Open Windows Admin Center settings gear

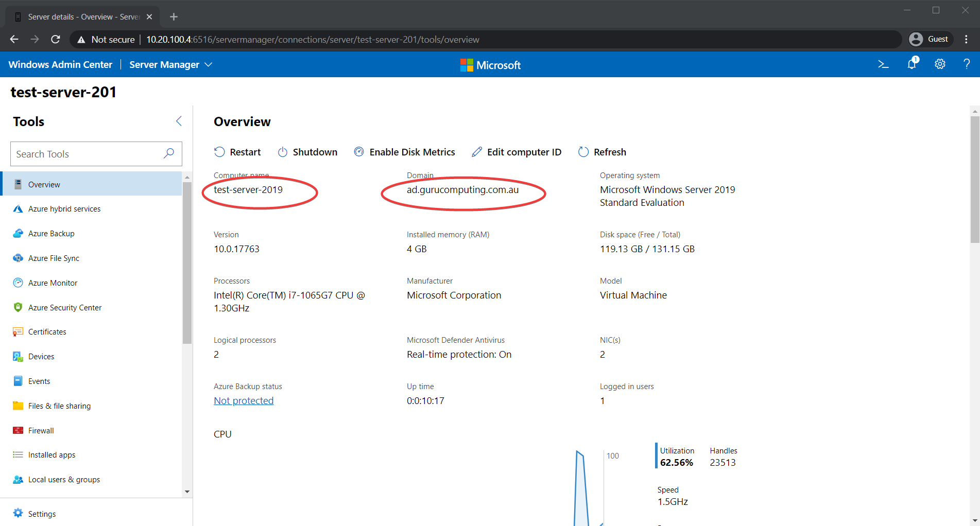[940, 64]
